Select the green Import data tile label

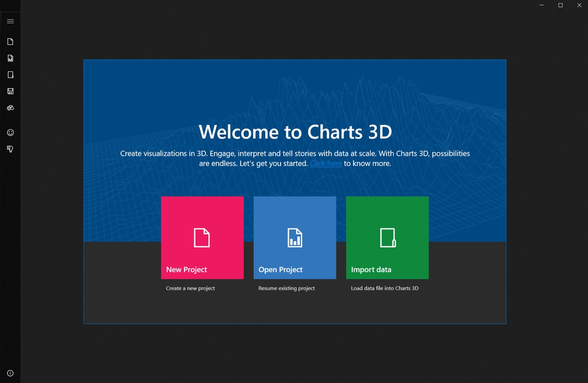pos(371,269)
